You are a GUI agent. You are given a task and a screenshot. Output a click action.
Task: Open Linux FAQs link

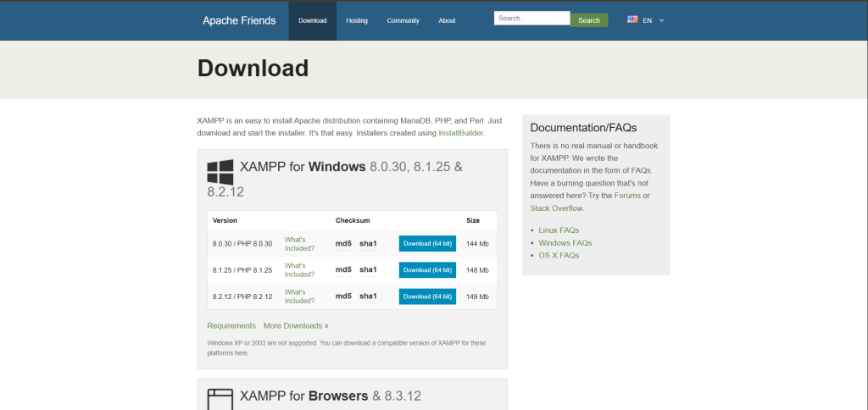(x=559, y=230)
